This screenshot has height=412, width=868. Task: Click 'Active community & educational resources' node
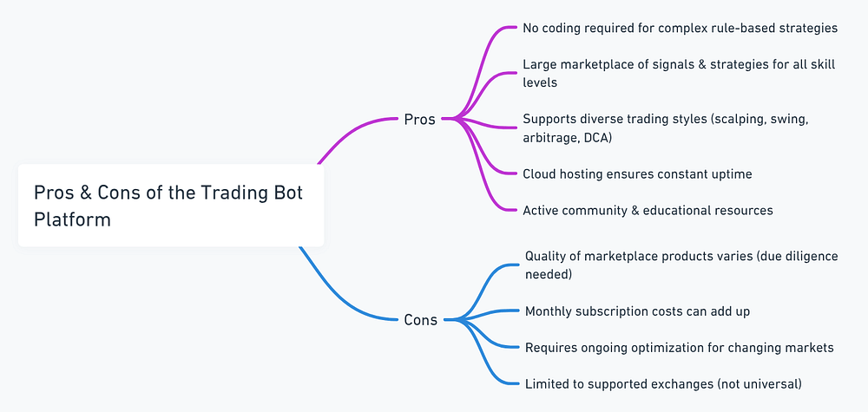[x=647, y=210]
